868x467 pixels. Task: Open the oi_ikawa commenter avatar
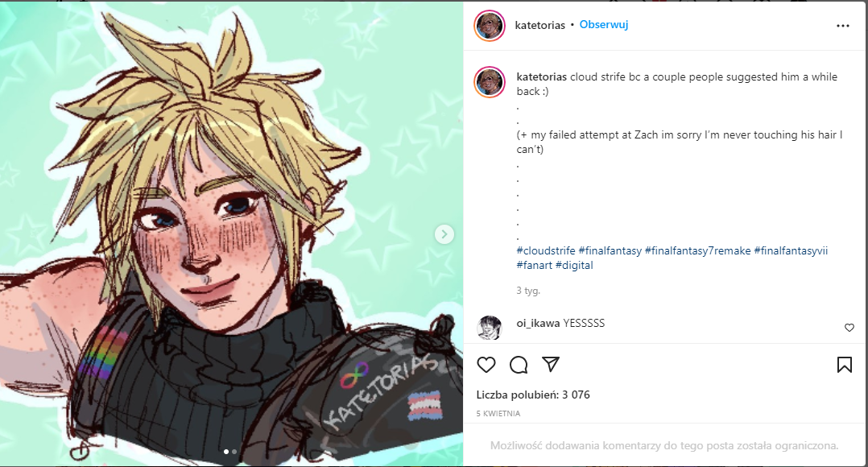[x=490, y=328]
